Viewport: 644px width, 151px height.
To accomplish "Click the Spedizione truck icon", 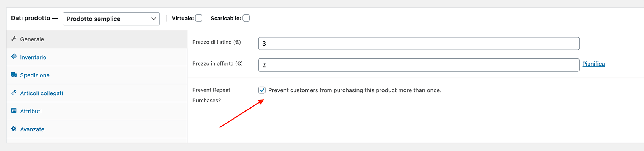I will (x=14, y=75).
